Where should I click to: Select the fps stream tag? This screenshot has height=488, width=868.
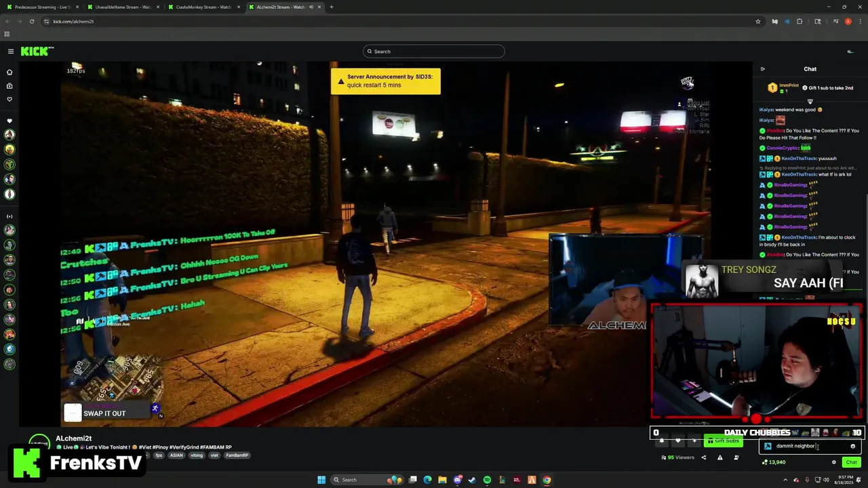[159, 455]
